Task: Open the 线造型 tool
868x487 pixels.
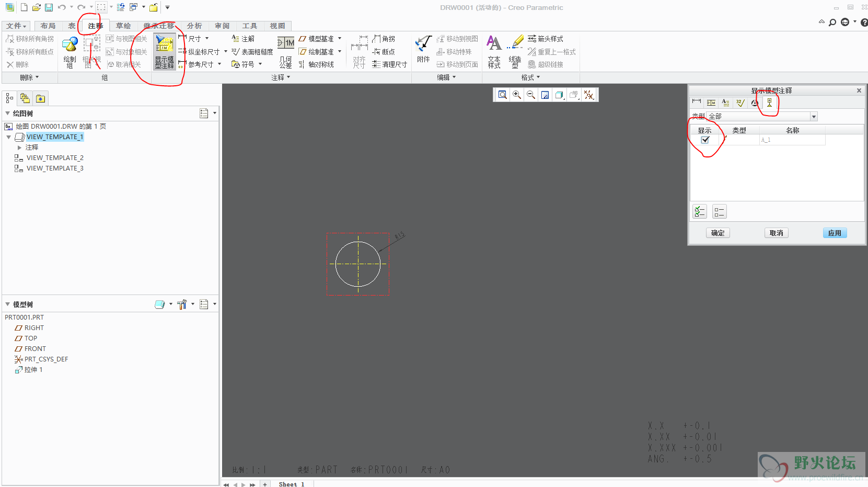Action: tap(515, 52)
